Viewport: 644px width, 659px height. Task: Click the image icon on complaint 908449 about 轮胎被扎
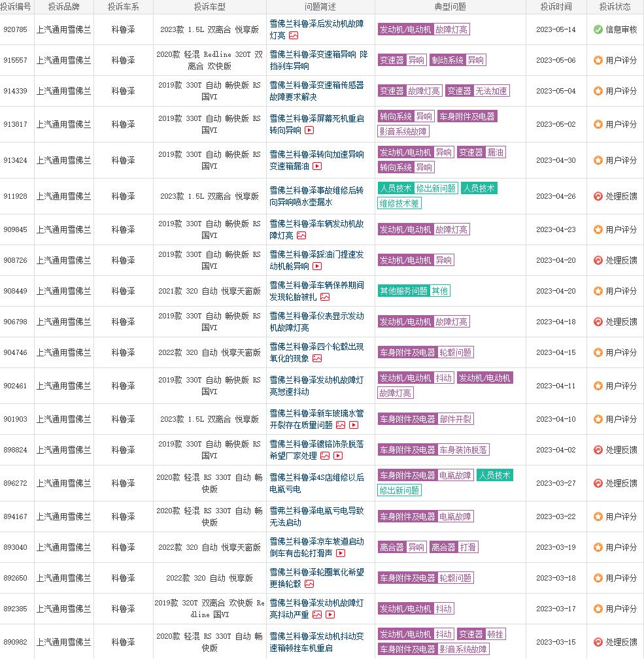tap(324, 297)
